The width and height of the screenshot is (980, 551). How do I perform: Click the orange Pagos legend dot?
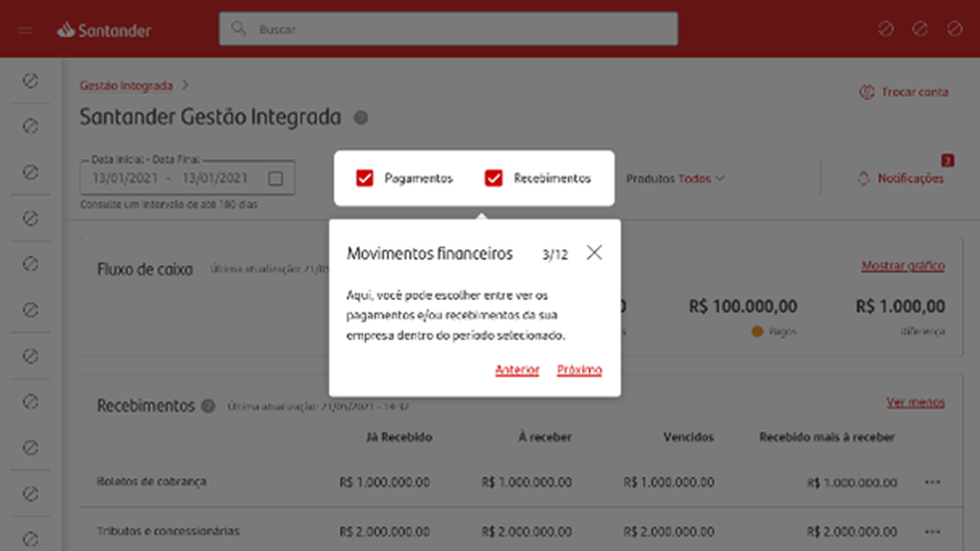click(x=758, y=332)
